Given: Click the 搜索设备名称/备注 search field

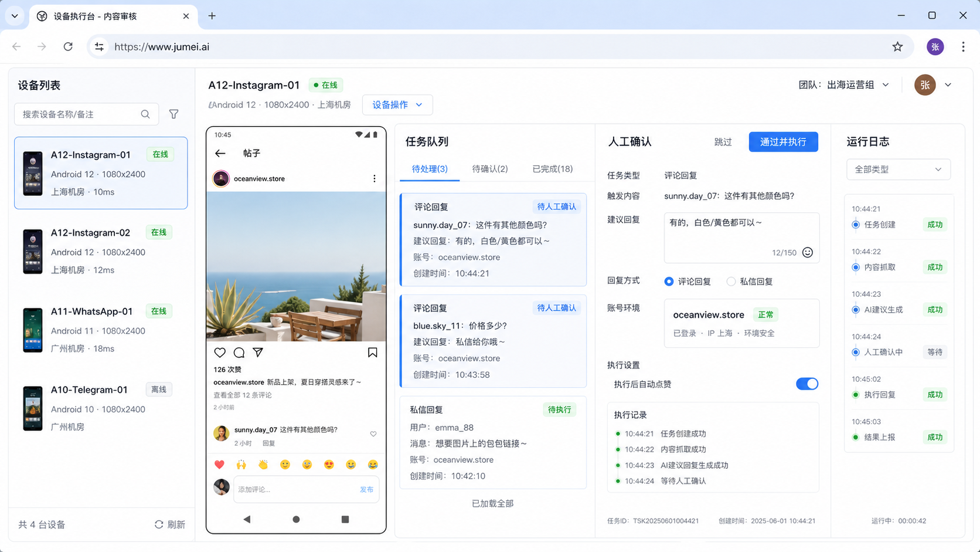Looking at the screenshot, I should [x=86, y=114].
